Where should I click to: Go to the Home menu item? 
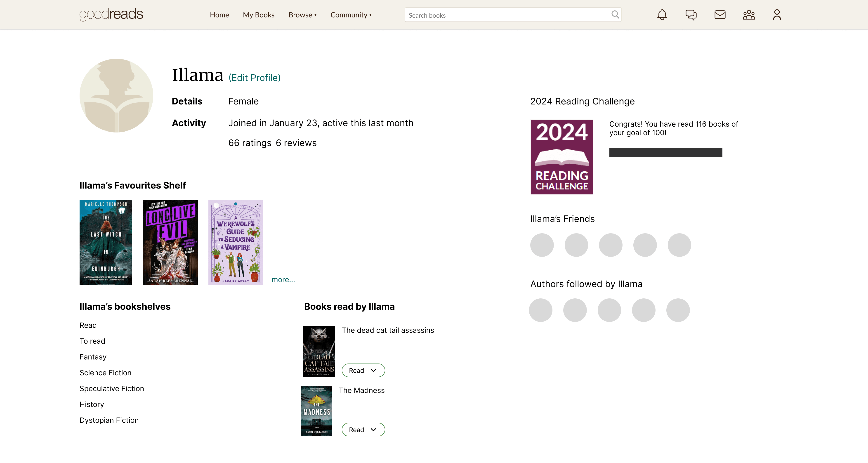[219, 15]
